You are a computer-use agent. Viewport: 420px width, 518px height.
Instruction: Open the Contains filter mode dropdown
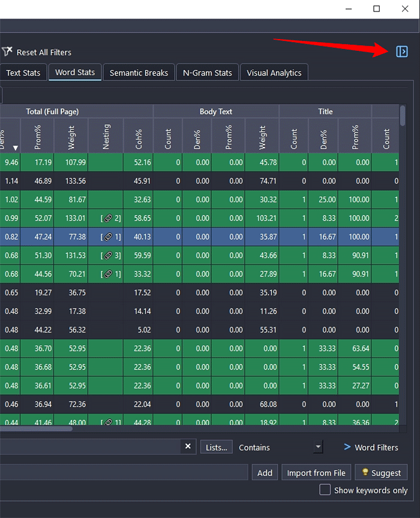pos(318,447)
